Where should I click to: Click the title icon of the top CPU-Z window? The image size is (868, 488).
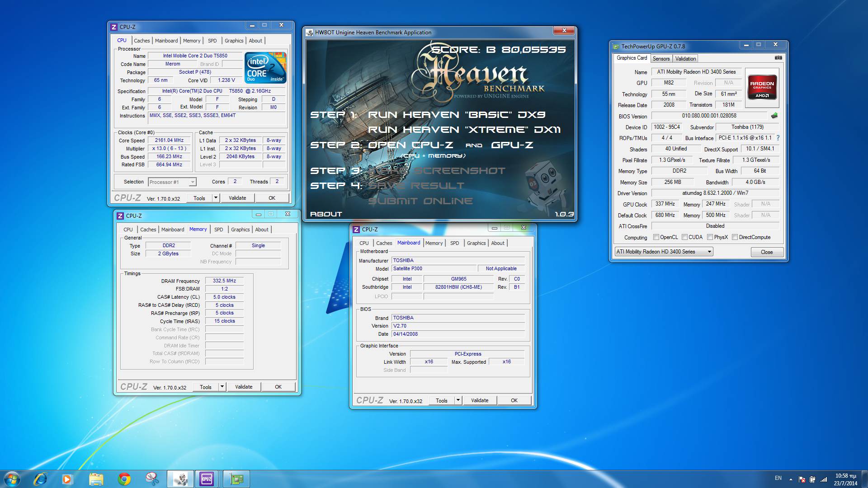pos(114,27)
